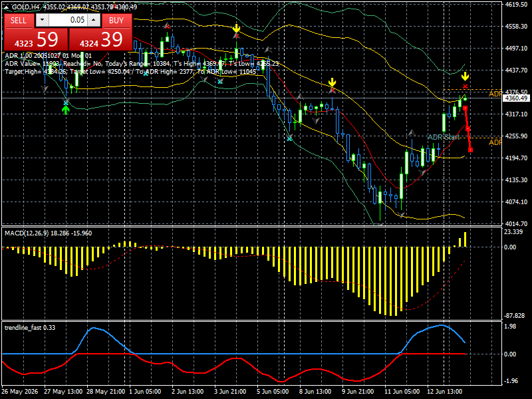Viewport: 532px width, 399px height.
Task: Click price axis label 4074.10
Action: (516, 202)
